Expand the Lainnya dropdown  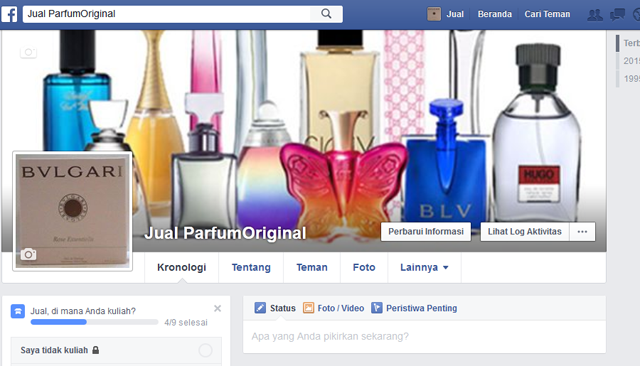pyautogui.click(x=424, y=267)
